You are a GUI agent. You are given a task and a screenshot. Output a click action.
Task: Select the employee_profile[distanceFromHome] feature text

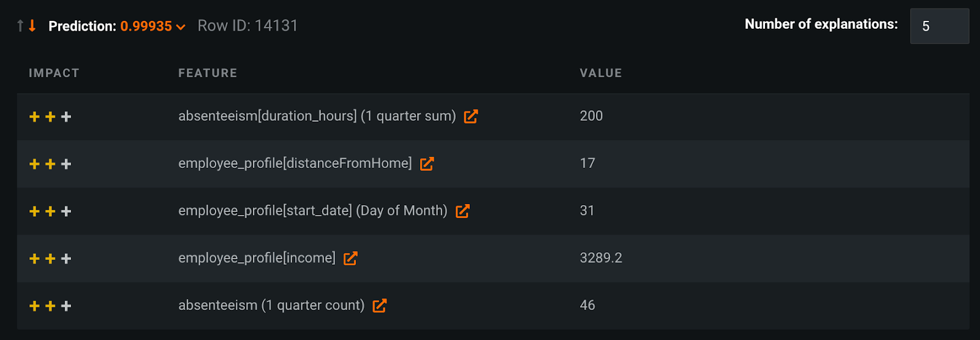295,164
